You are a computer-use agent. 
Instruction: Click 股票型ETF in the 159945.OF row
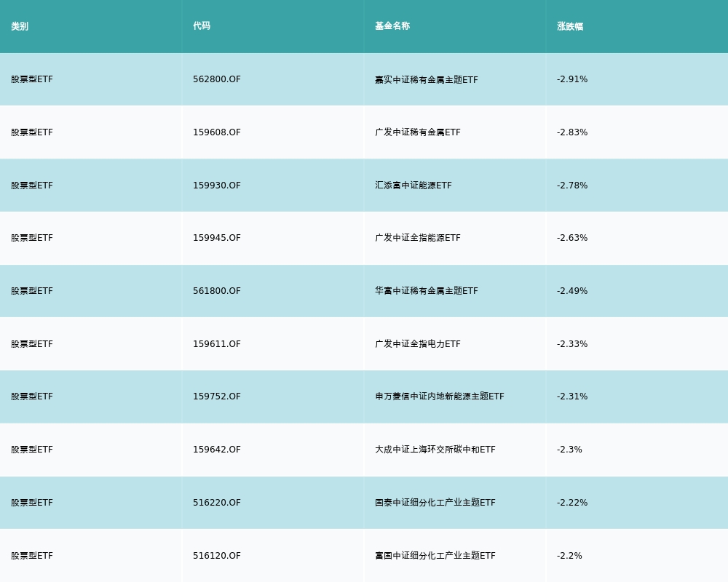pyautogui.click(x=32, y=238)
